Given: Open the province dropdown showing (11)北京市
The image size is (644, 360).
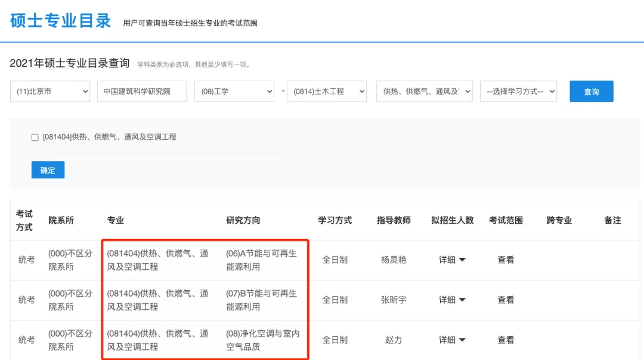Looking at the screenshot, I should [49, 91].
